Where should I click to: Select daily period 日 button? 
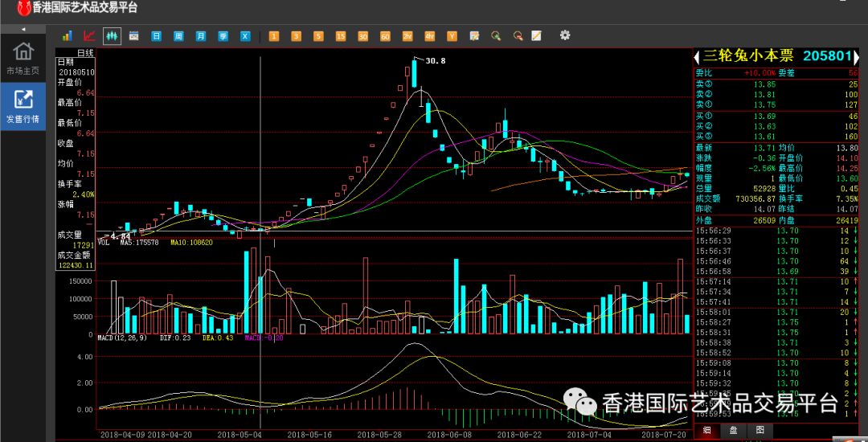[157, 36]
